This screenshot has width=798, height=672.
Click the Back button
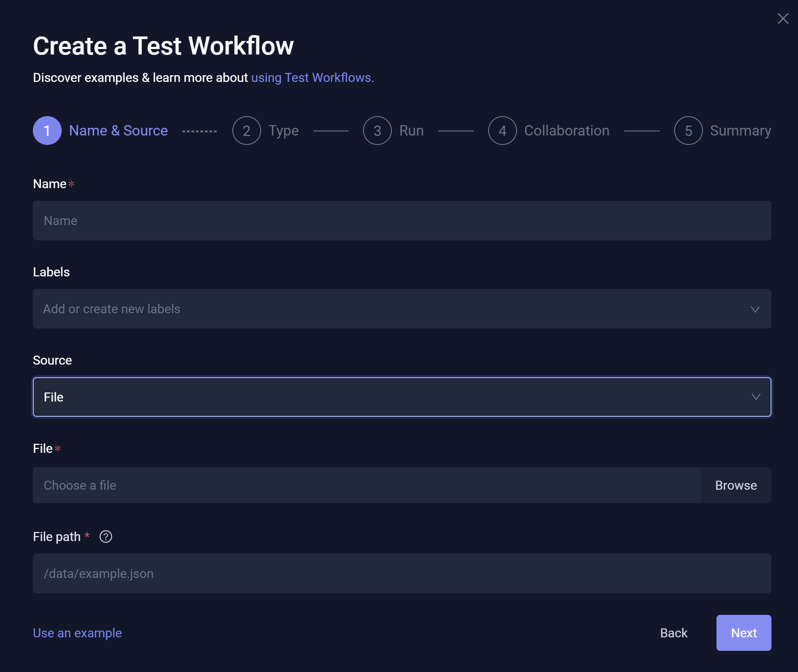[674, 632]
